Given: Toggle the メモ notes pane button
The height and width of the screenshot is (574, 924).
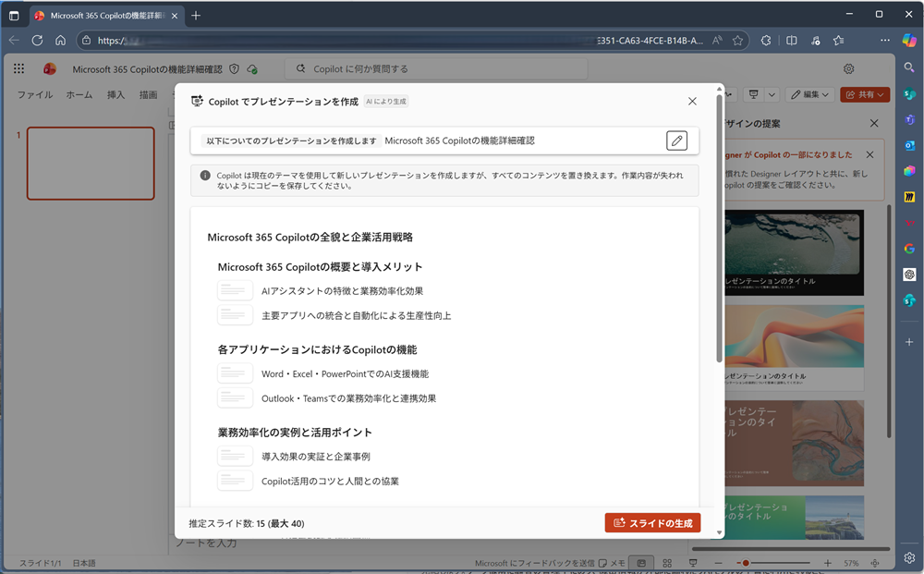Looking at the screenshot, I should (x=613, y=563).
